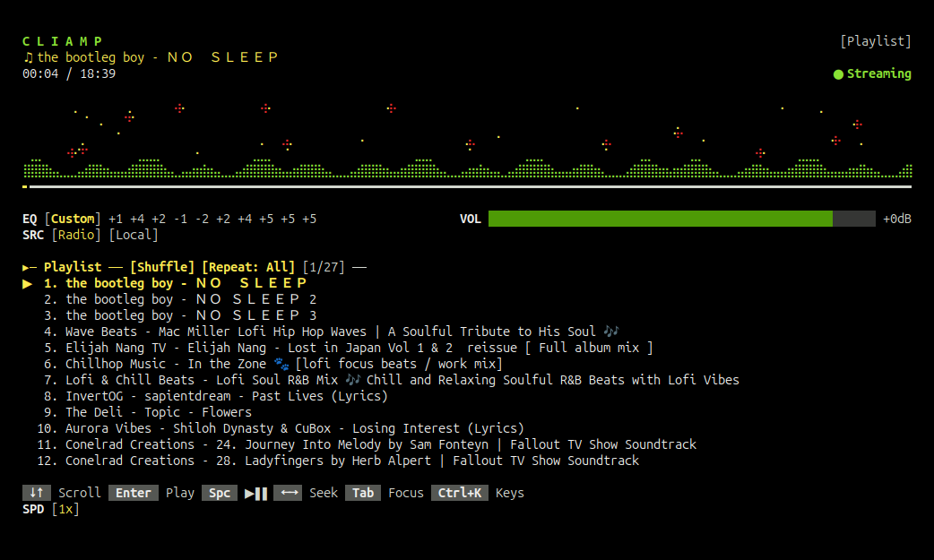Select track 5 Elijah Nang Lost in Japan

(349, 348)
